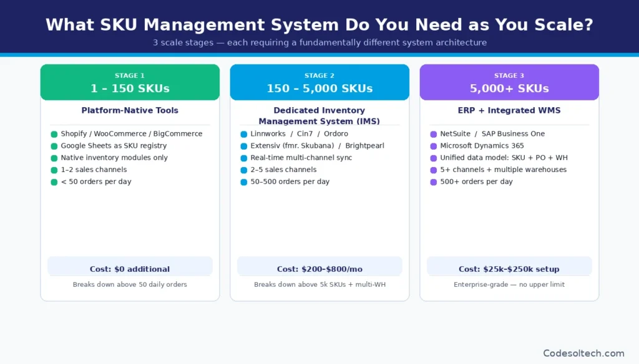Screen dimensions: 639x364
Task: Click the infographic title about SKU Management Systems
Action: [319, 25]
